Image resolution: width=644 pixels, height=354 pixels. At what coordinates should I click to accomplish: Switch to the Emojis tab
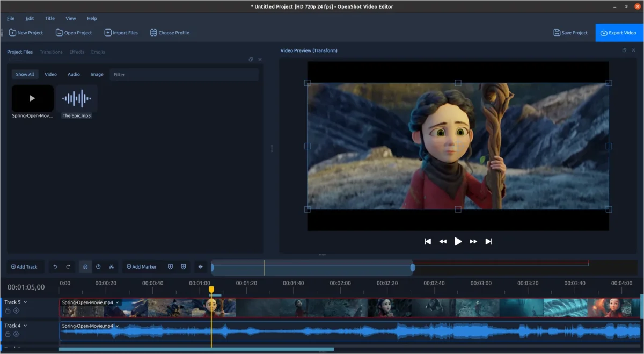[x=98, y=52]
